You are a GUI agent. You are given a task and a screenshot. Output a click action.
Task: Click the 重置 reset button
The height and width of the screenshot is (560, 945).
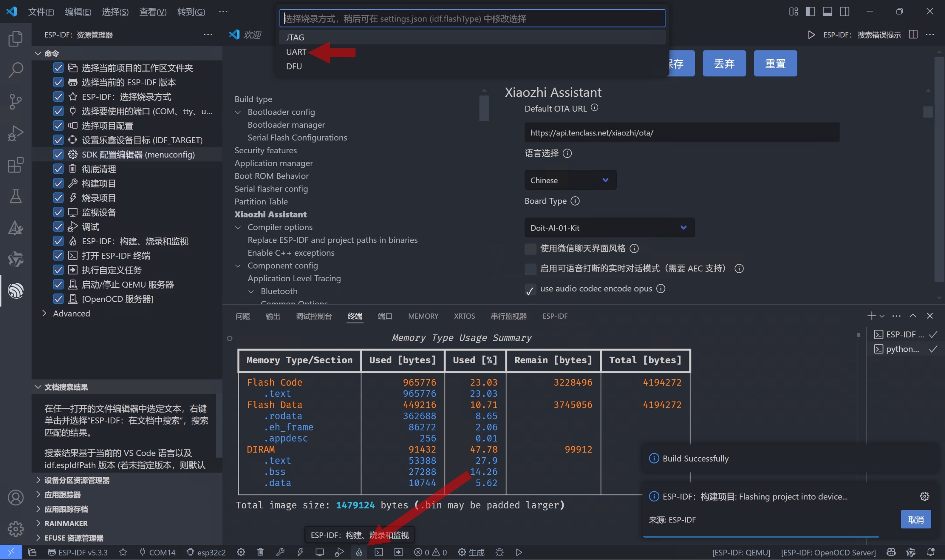pos(775,63)
